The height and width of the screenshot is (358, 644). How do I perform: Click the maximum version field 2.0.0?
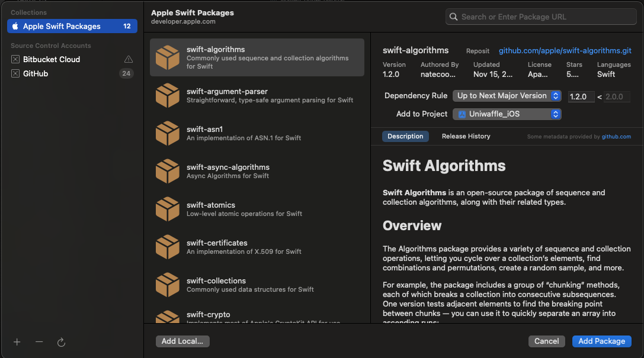[x=617, y=97]
